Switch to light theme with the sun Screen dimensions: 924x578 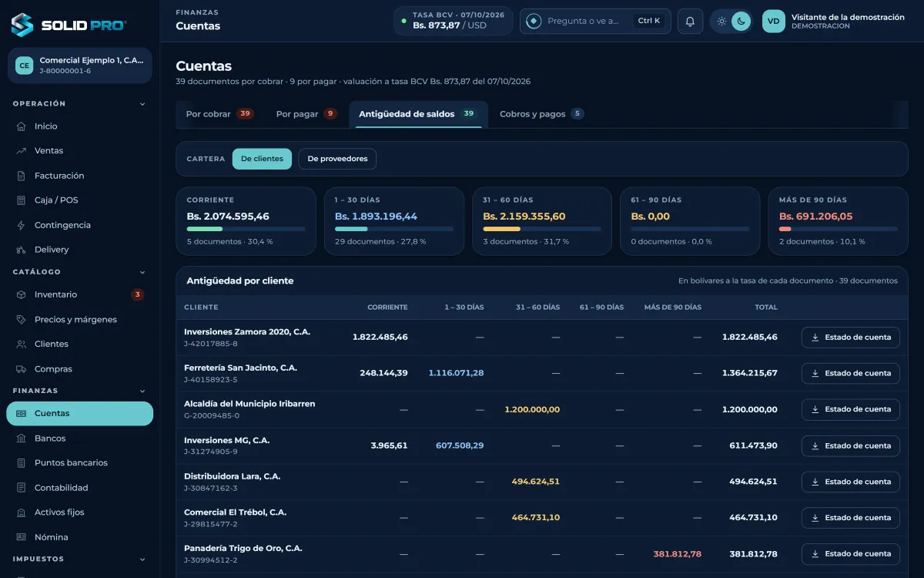click(x=721, y=22)
